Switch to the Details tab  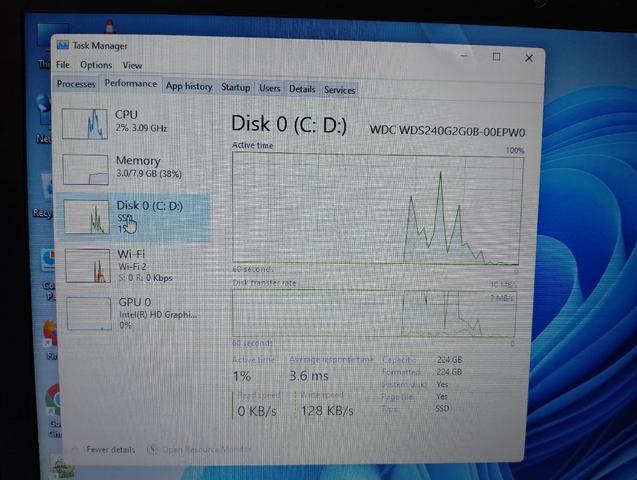click(302, 89)
